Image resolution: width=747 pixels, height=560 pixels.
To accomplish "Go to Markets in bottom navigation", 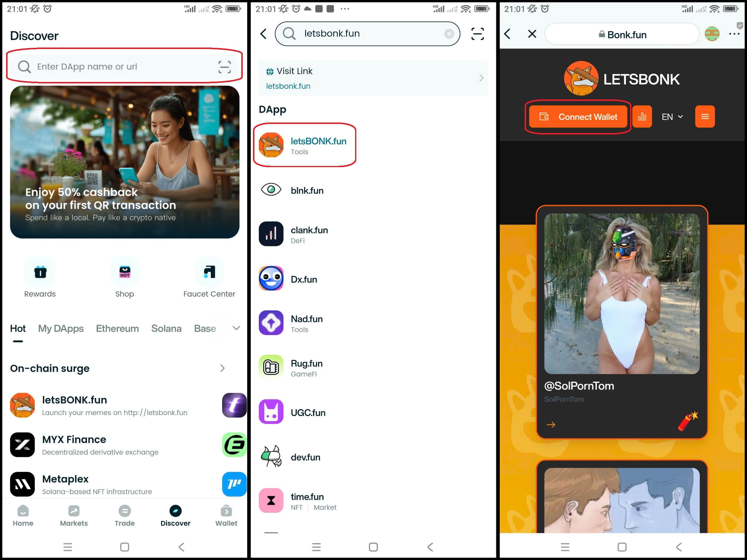I will click(74, 516).
